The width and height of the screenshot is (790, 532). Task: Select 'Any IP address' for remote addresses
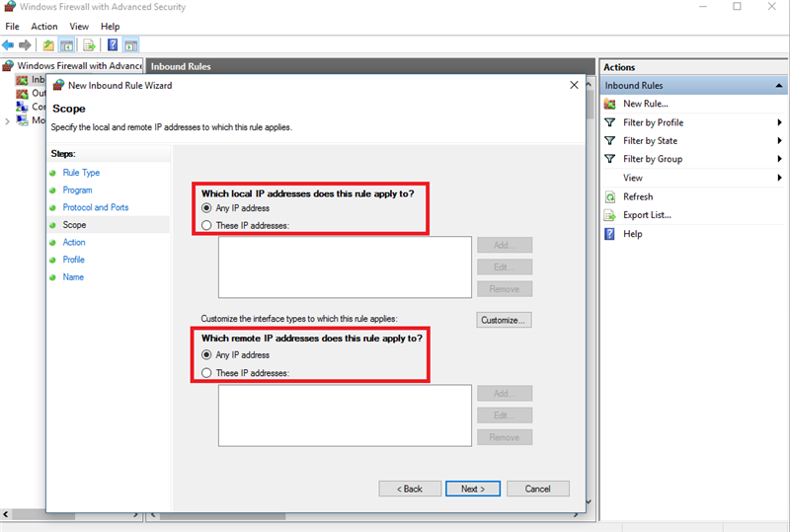(206, 355)
